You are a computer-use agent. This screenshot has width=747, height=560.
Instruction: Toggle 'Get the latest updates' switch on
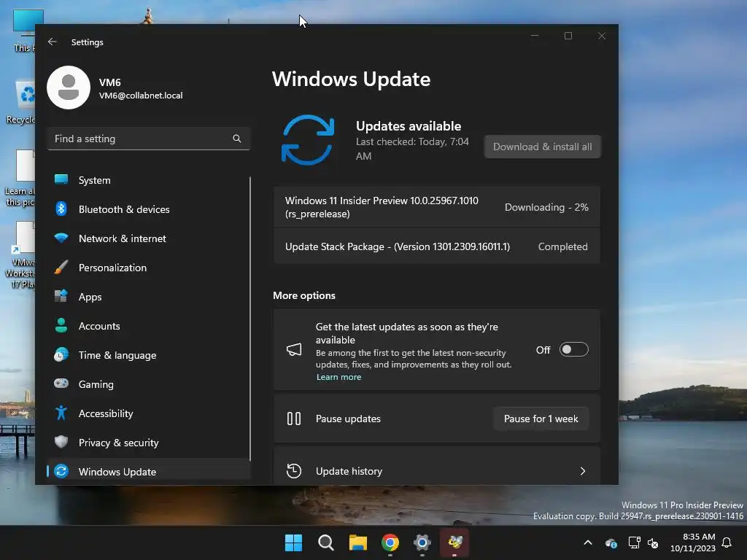point(573,349)
